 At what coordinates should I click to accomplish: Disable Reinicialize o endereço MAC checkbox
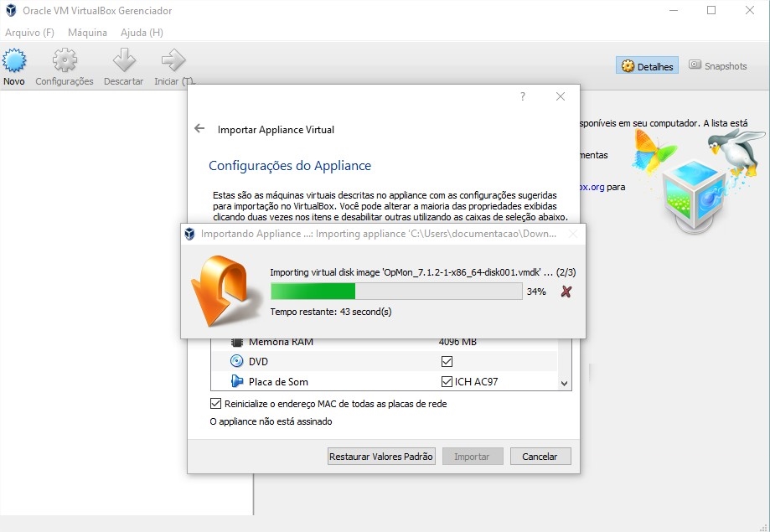pyautogui.click(x=215, y=404)
